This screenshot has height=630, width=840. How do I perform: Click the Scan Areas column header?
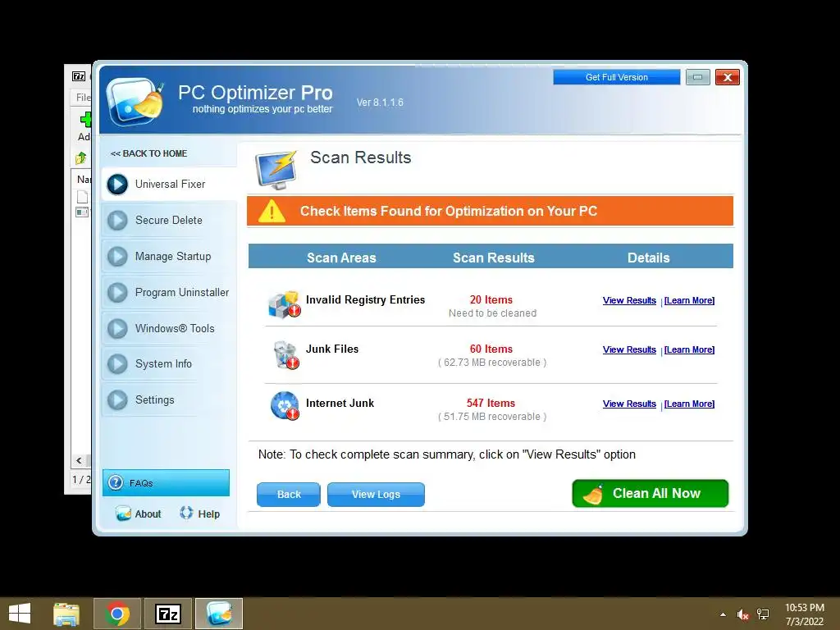(341, 258)
